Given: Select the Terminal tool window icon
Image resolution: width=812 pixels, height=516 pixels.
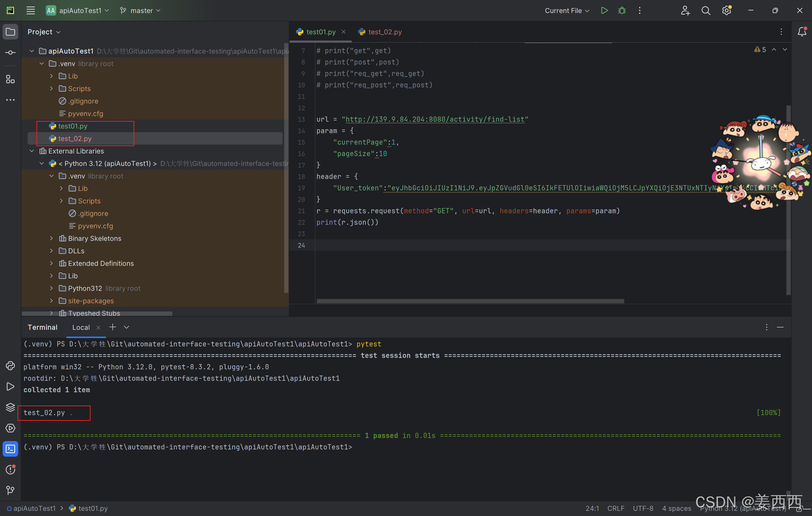Looking at the screenshot, I should point(10,449).
